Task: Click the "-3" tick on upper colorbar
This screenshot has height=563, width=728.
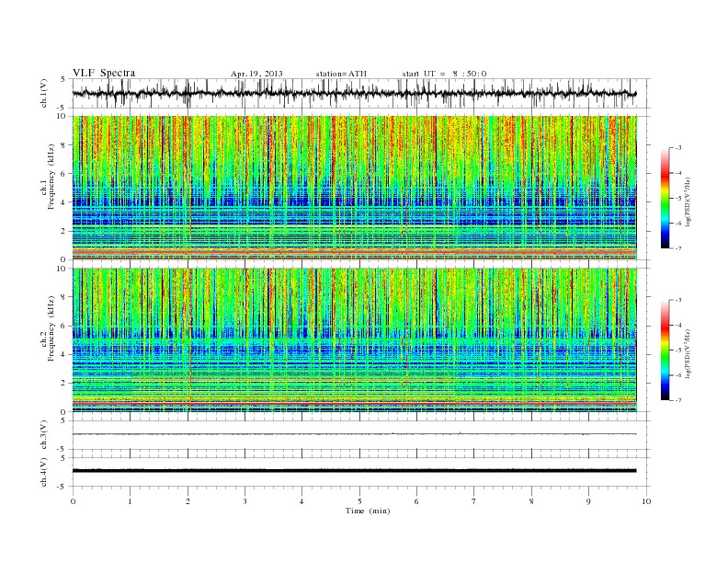Action: [678, 148]
